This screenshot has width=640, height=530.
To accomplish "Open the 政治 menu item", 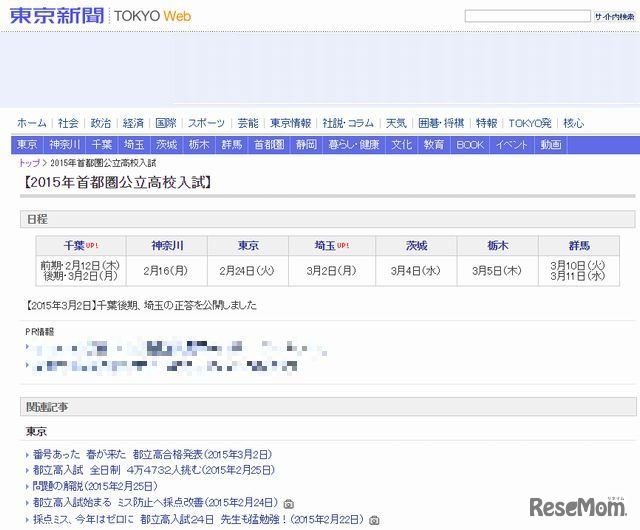I will pyautogui.click(x=100, y=123).
